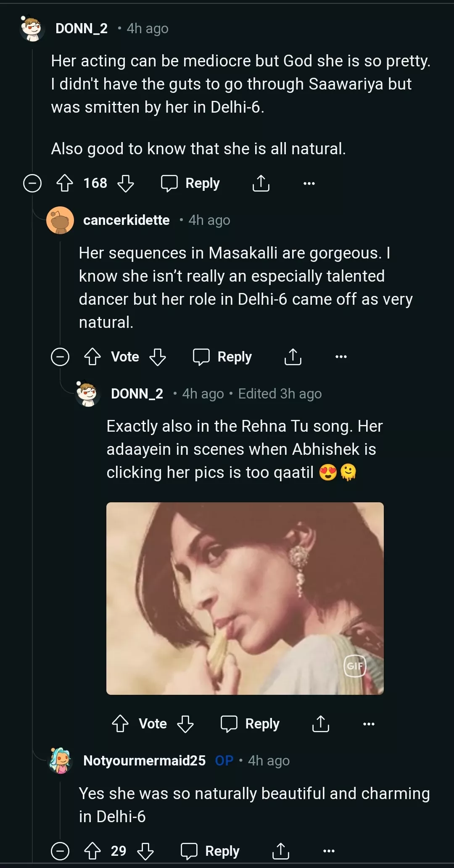This screenshot has height=868, width=454.
Task: Share cancerkidette's comment
Action: click(293, 357)
